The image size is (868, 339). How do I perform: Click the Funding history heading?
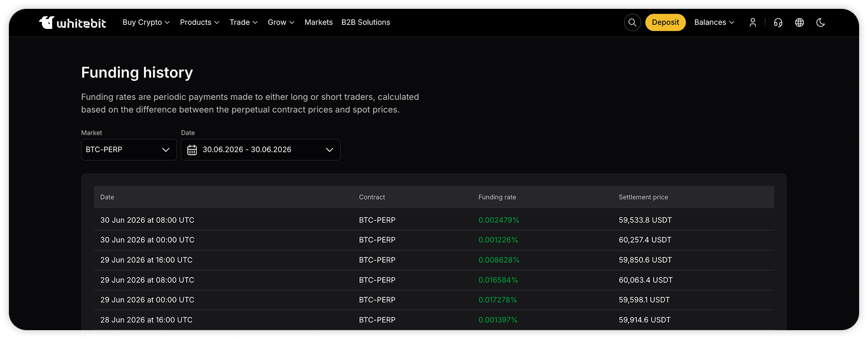click(137, 73)
